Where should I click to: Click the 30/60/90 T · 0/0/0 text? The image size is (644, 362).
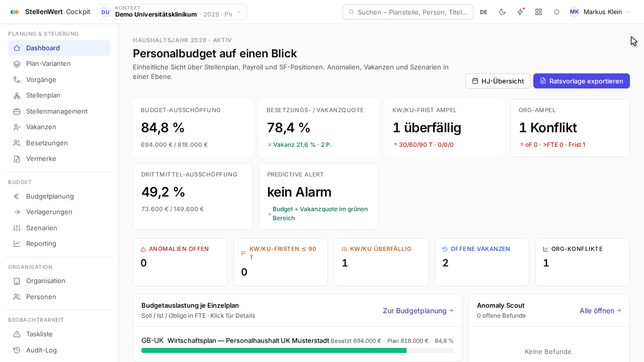[x=426, y=144]
